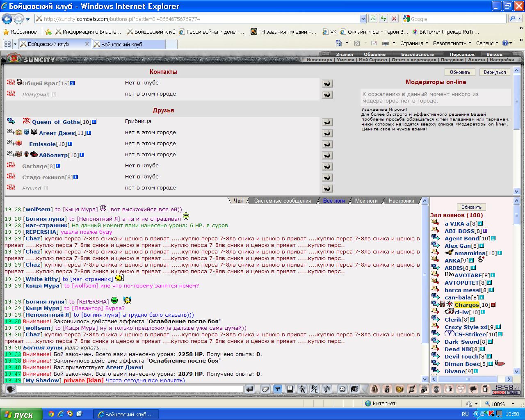Image resolution: width=525 pixels, height=420 pixels.
Task: Open the IE Home page icon
Action: point(339,43)
